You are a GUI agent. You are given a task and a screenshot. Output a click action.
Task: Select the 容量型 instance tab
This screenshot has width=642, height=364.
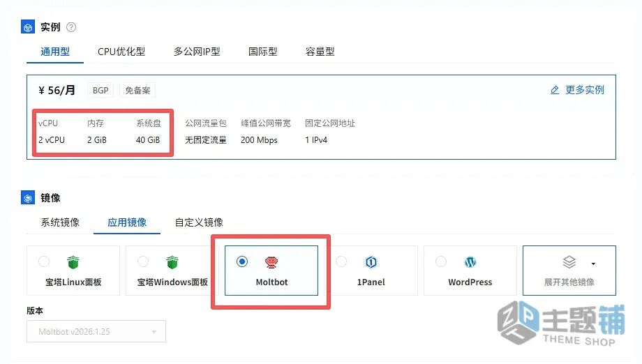tap(320, 52)
